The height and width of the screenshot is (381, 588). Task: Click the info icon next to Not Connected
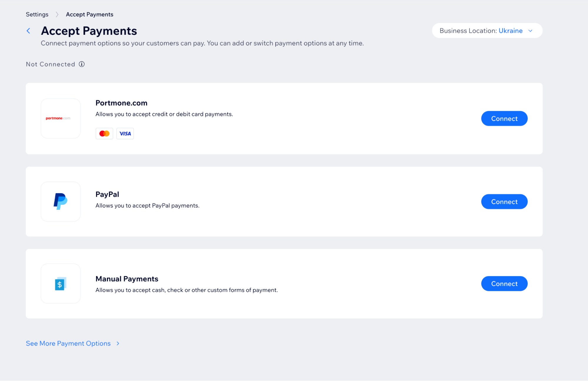[x=81, y=64]
